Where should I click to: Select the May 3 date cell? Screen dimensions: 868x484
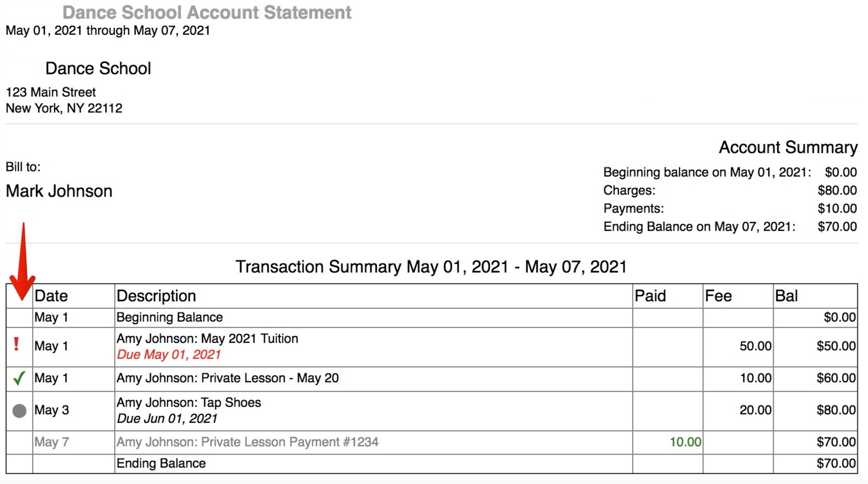tap(52, 410)
